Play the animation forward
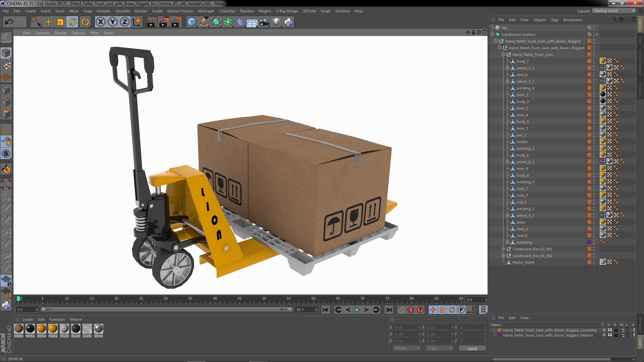The image size is (644, 362). 357,310
